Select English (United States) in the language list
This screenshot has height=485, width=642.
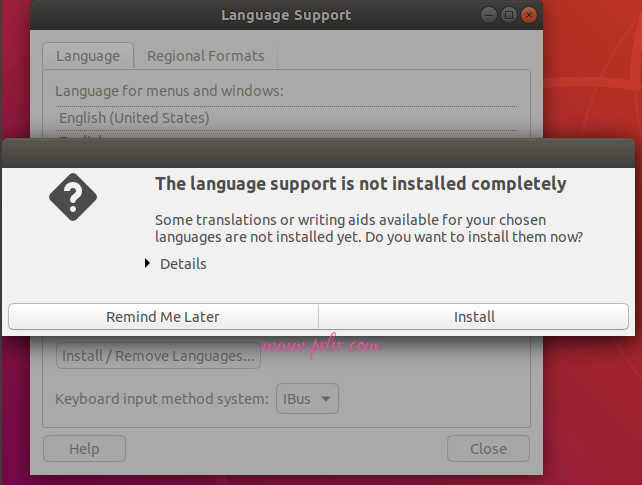[134, 118]
